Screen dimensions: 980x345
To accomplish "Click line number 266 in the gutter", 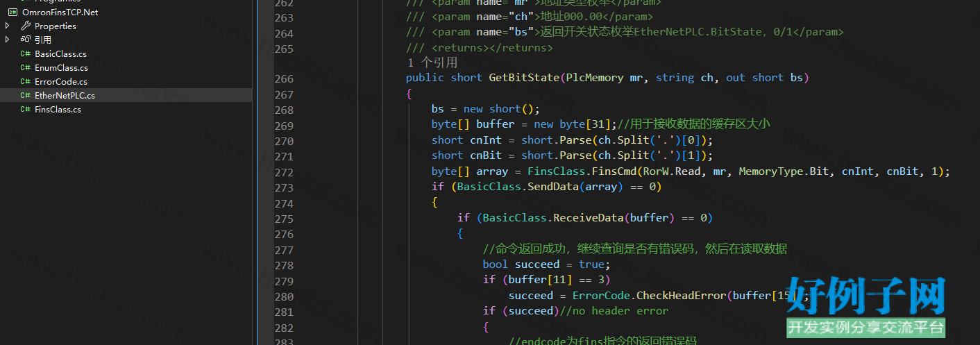I will tap(284, 78).
